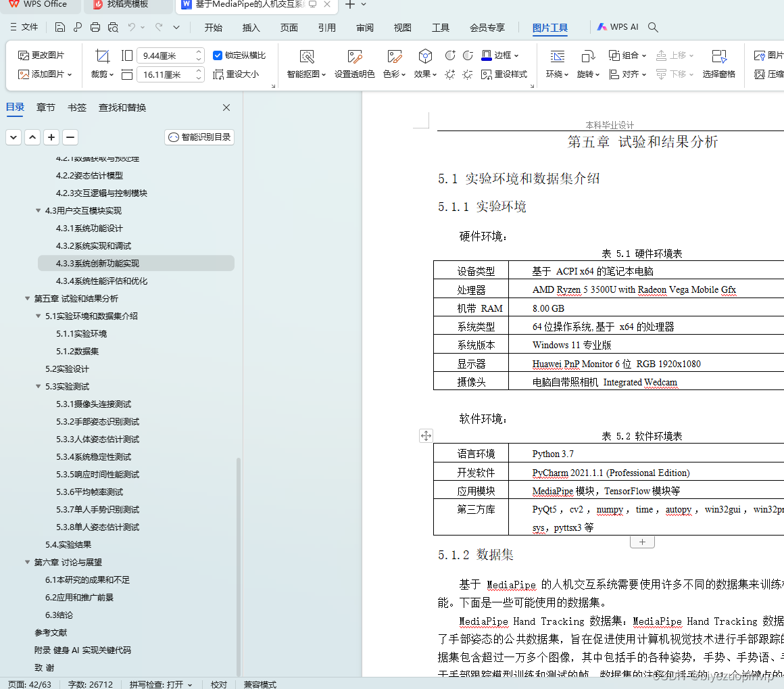Screen dimensions: 784x689
Task: Switch to the 插入 ribbon tab
Action: tap(251, 28)
